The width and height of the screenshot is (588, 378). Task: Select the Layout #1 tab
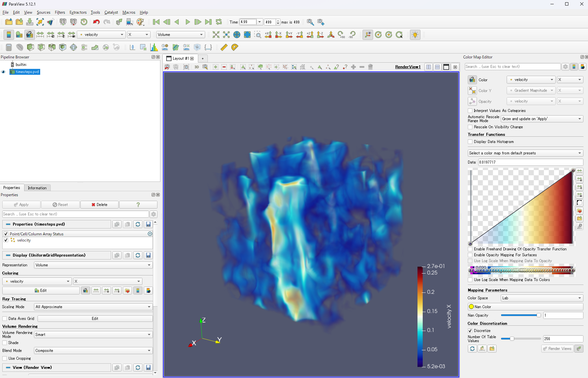tap(180, 58)
